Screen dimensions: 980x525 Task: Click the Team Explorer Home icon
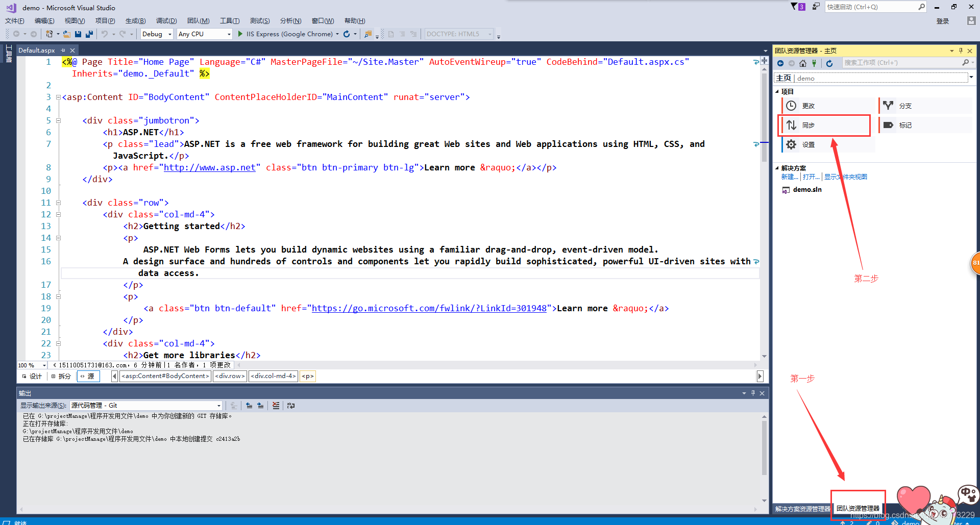point(803,63)
